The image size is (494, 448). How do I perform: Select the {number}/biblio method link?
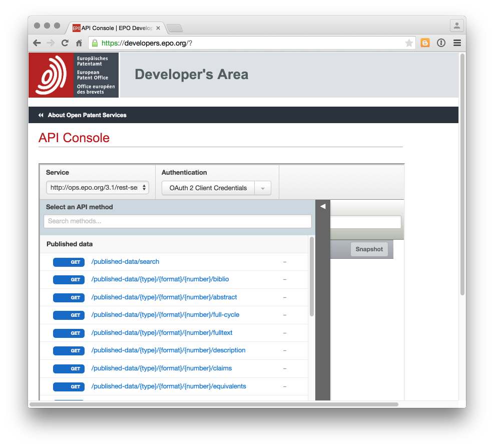click(160, 279)
